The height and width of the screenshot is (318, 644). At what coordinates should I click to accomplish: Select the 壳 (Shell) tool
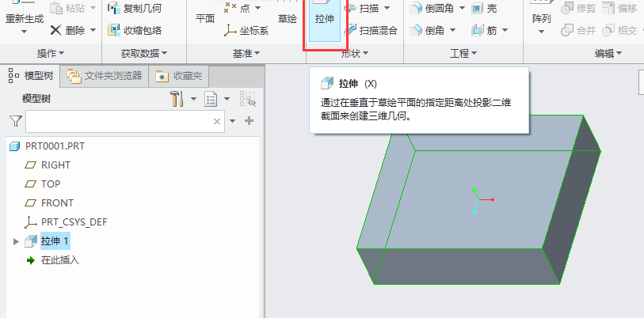click(x=484, y=8)
